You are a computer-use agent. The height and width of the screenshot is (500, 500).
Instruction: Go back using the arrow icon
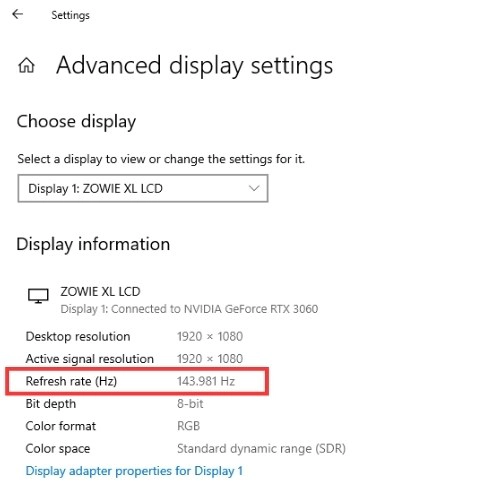click(17, 14)
